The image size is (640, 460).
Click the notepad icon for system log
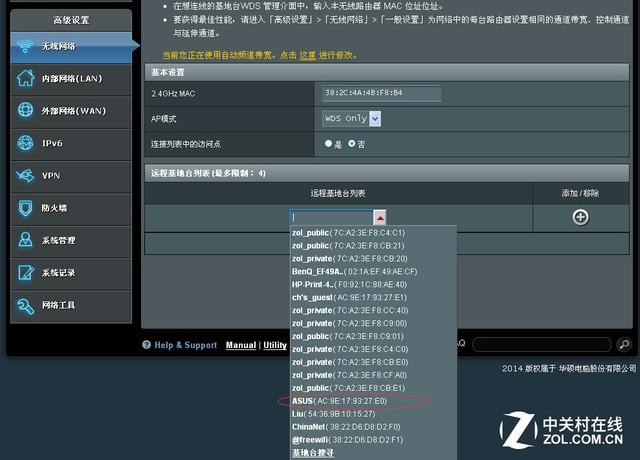(25, 273)
